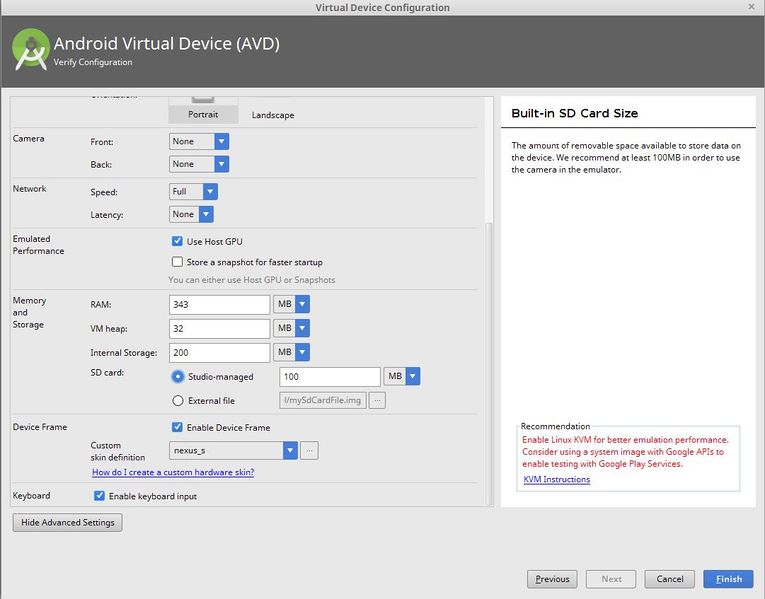Browse for custom skin definition folder

point(309,450)
